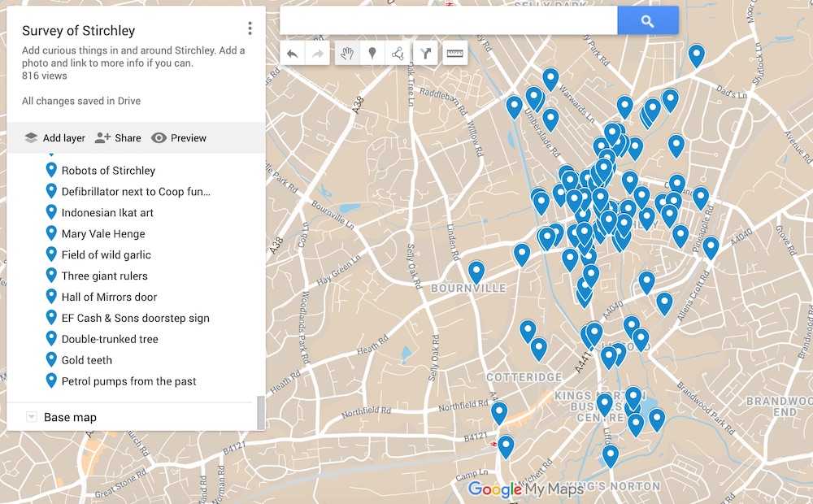Open the Share dialog
The image size is (813, 504).
[118, 138]
